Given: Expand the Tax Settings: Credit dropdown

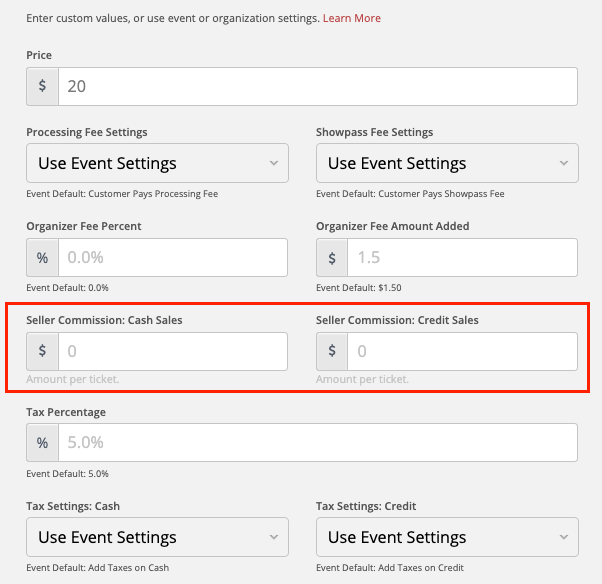Looking at the screenshot, I should pos(447,537).
